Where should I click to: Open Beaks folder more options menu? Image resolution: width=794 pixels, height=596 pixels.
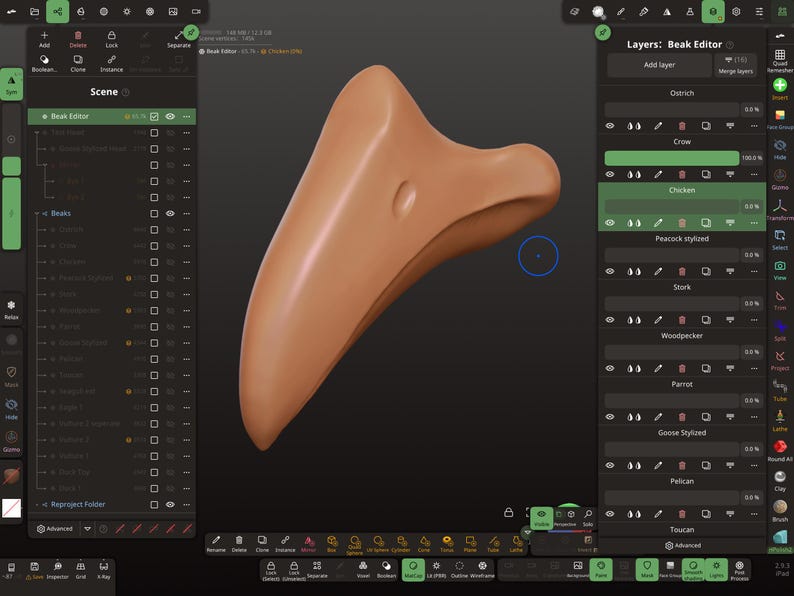point(187,214)
